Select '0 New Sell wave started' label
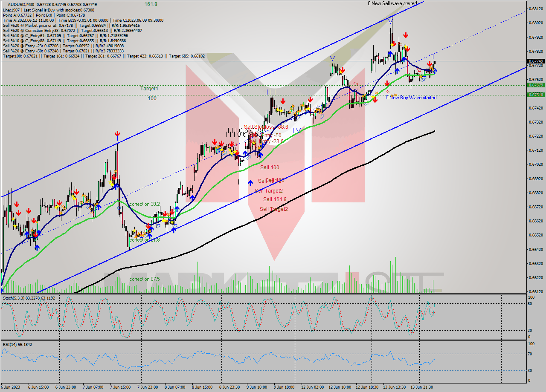Image resolution: width=546 pixels, height=392 pixels. 392,3
